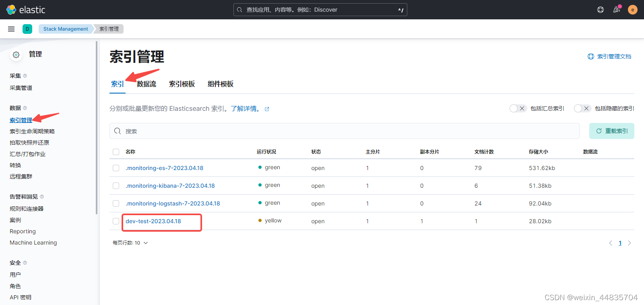Open 远程集群 in sidebar
The width and height of the screenshot is (644, 305).
21,176
